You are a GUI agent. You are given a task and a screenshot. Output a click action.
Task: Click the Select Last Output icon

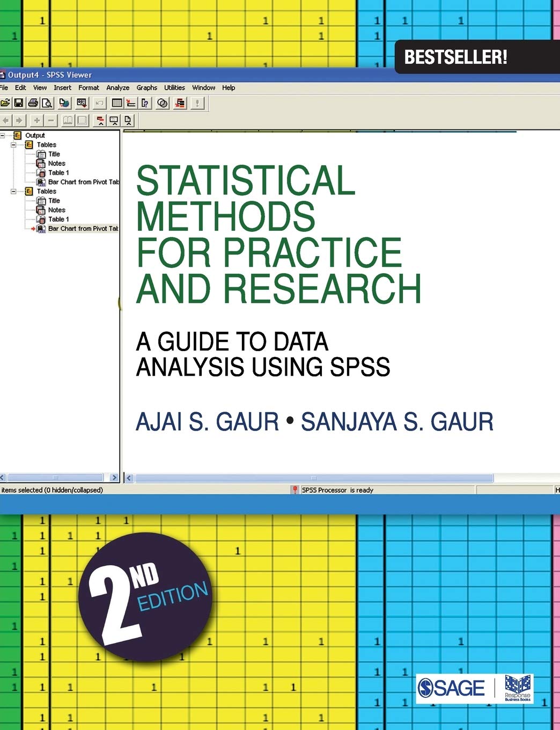tap(180, 103)
